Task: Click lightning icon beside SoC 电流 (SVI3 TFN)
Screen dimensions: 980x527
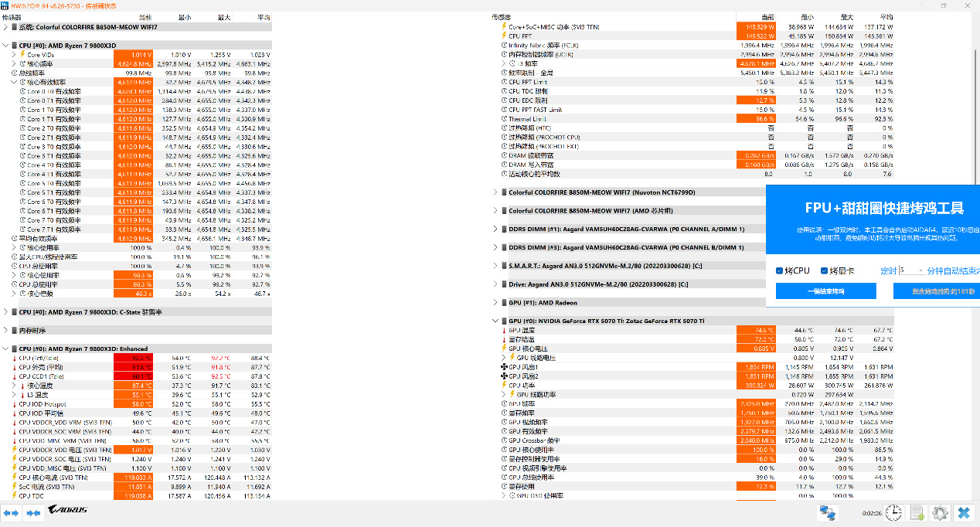Action: [14, 487]
